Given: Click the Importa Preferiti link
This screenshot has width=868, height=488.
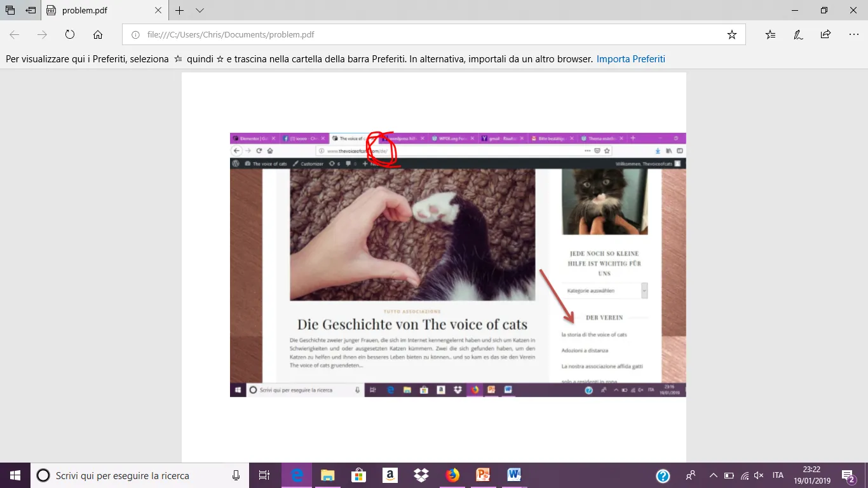Looking at the screenshot, I should 631,59.
